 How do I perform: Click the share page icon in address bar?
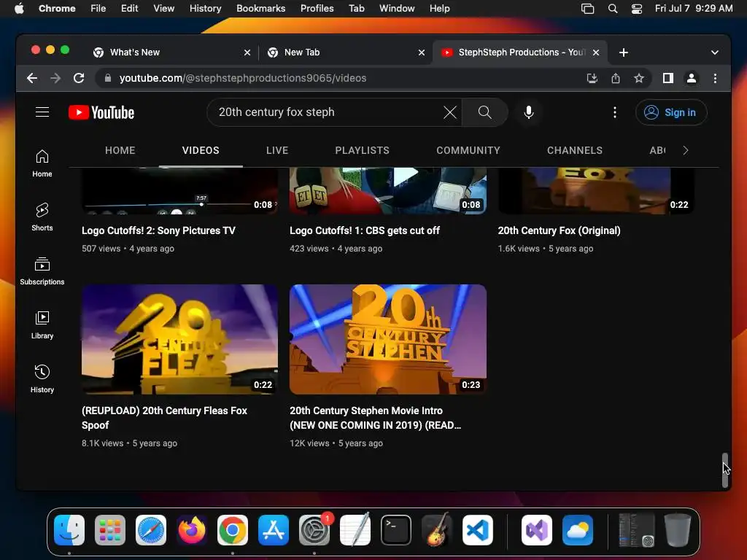[x=616, y=78]
